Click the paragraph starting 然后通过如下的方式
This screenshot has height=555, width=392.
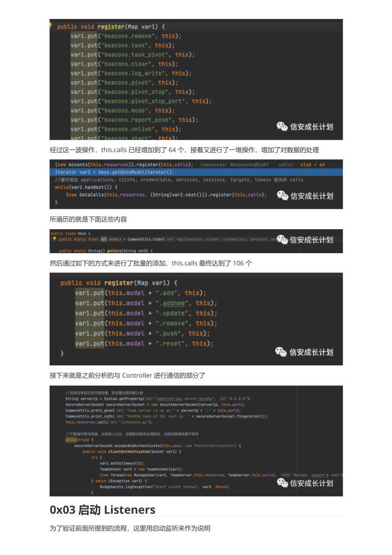151,263
